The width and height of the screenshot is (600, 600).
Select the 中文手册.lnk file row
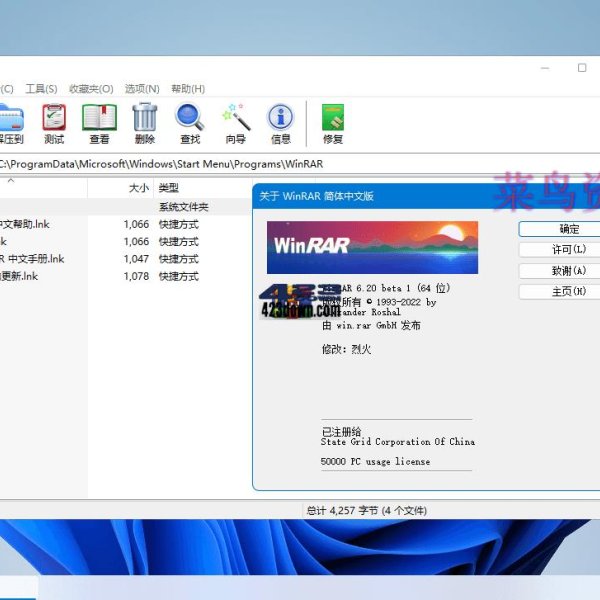(126, 259)
